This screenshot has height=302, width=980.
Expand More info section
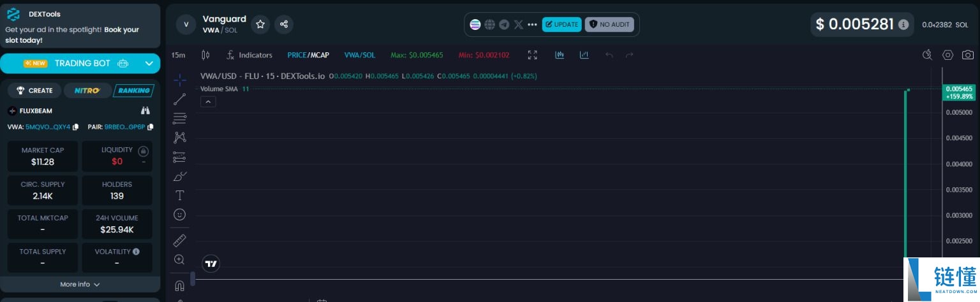coord(80,285)
